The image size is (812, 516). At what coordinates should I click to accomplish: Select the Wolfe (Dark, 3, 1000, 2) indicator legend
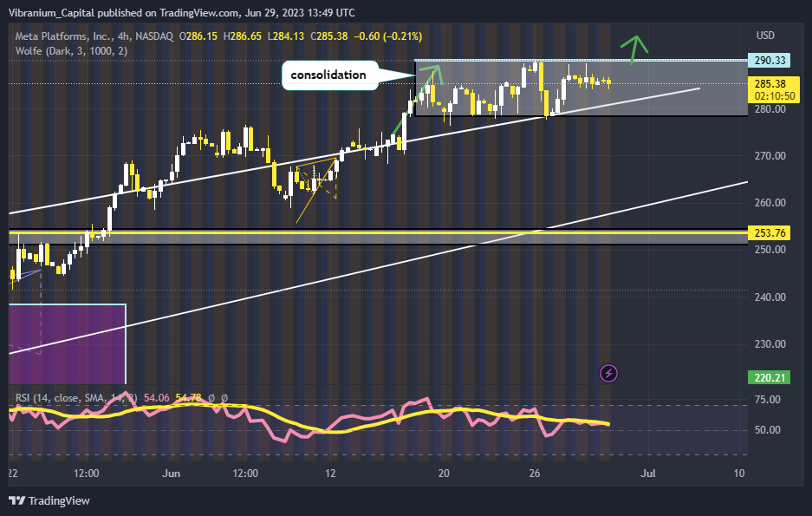pyautogui.click(x=71, y=51)
